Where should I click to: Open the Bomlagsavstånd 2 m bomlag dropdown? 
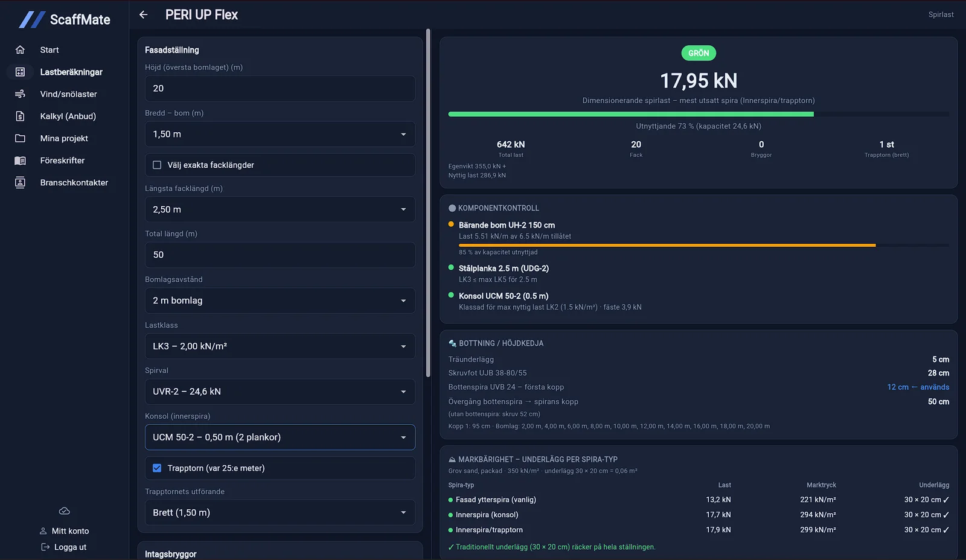point(280,301)
